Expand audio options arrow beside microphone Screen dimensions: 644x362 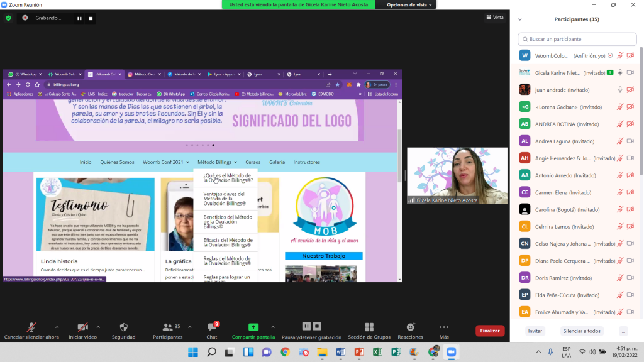point(57,327)
